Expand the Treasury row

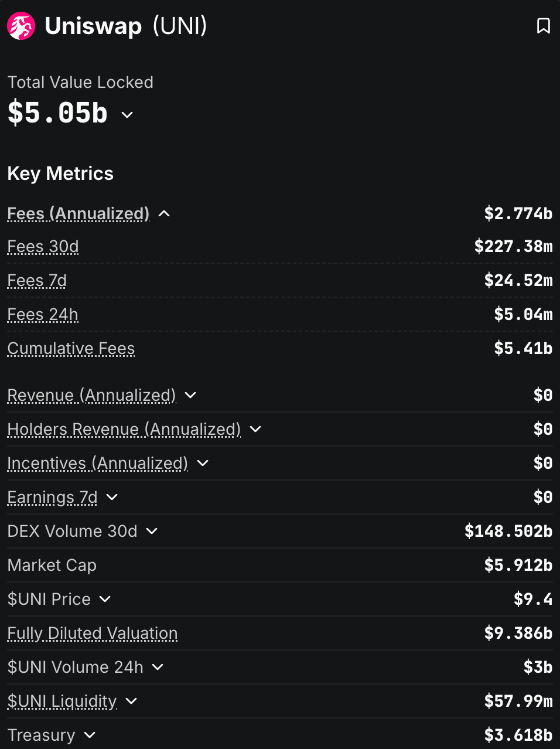pos(90,736)
